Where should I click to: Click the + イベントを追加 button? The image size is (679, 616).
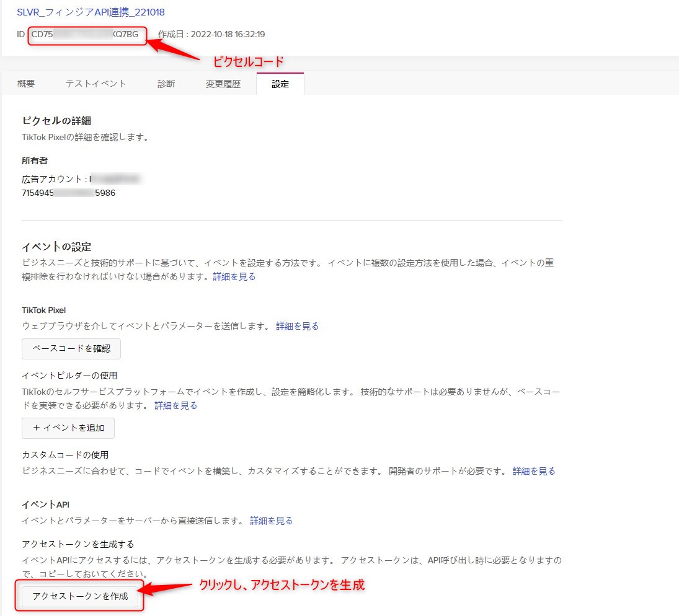point(68,428)
